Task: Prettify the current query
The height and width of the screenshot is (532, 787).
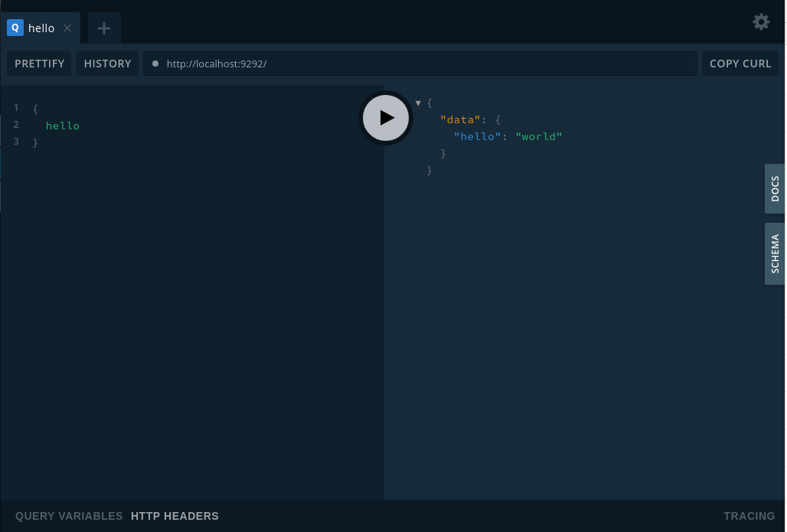Action: pyautogui.click(x=38, y=64)
